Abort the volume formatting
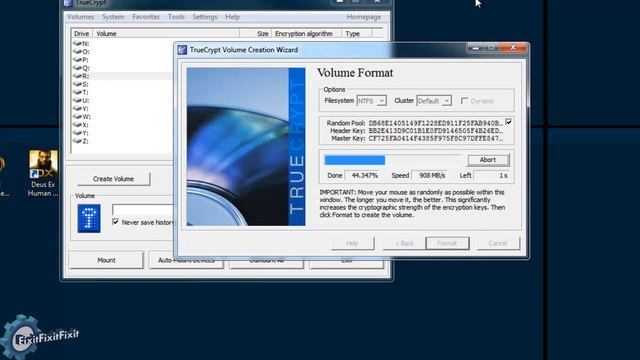The width and height of the screenshot is (640, 360). [488, 160]
